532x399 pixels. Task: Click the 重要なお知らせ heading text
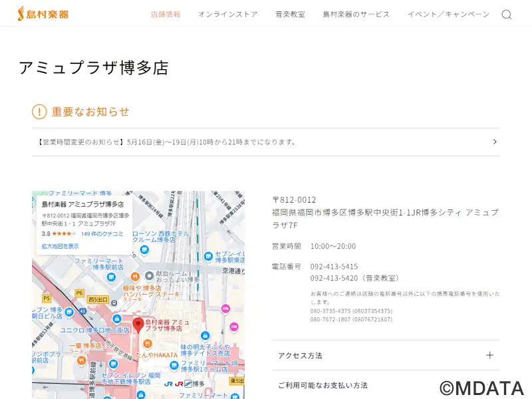coord(90,112)
